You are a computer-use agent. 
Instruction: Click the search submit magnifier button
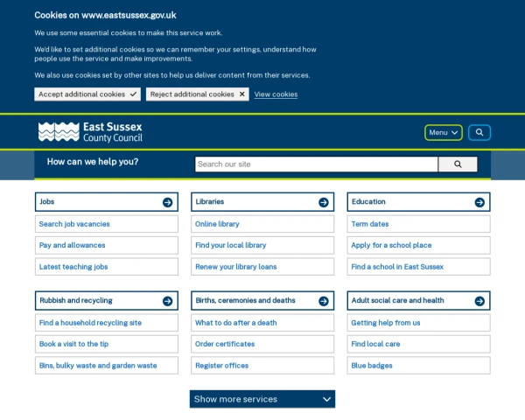(458, 164)
